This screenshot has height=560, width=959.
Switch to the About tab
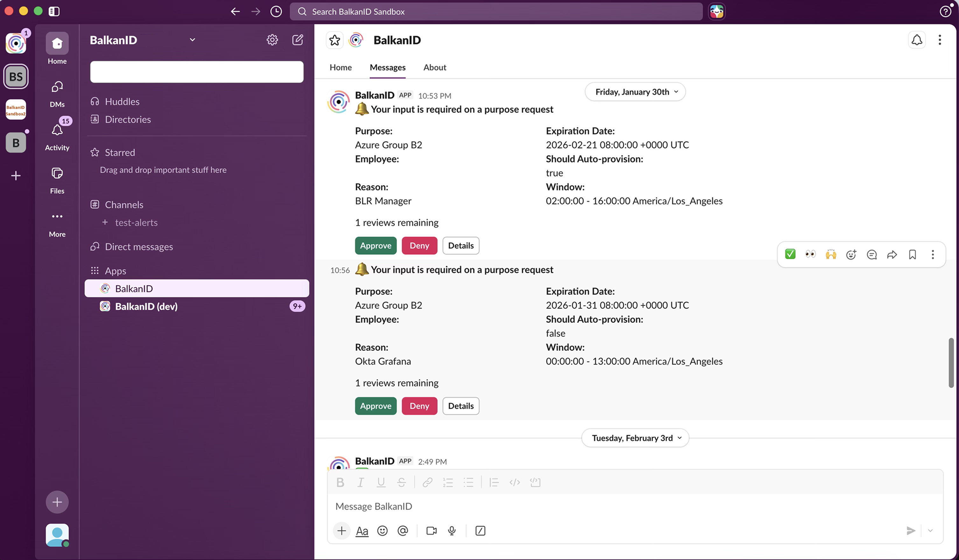435,67
